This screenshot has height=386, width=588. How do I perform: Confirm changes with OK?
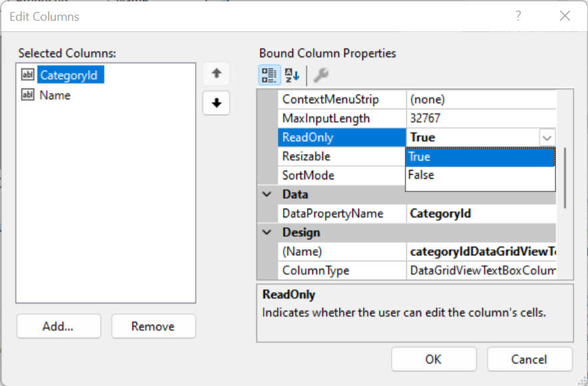click(x=434, y=359)
